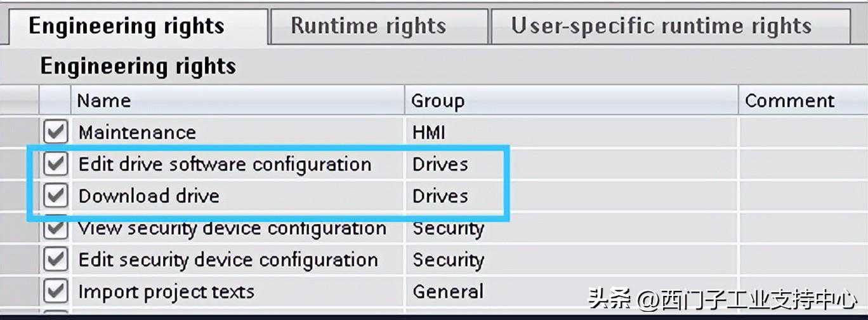Toggle Edit drive software configuration checkbox

[x=56, y=164]
